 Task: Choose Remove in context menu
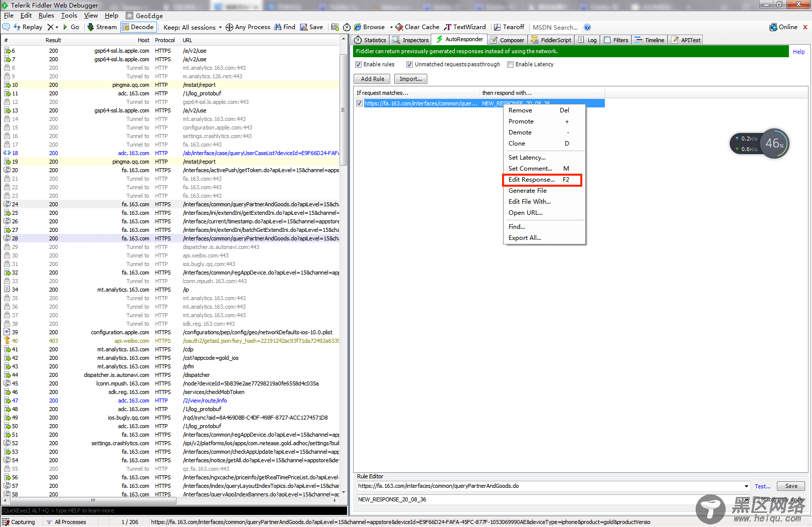544,110
